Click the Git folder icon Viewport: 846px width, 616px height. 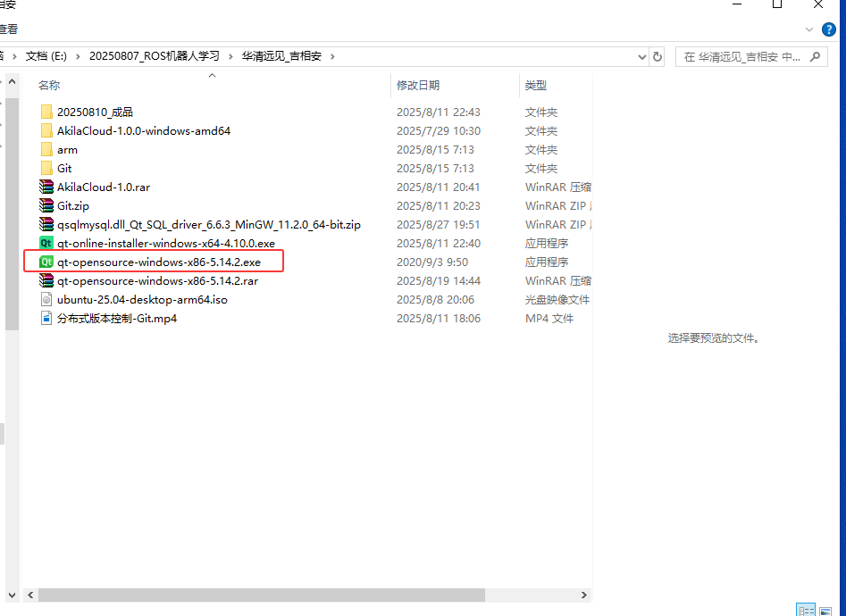pos(46,169)
